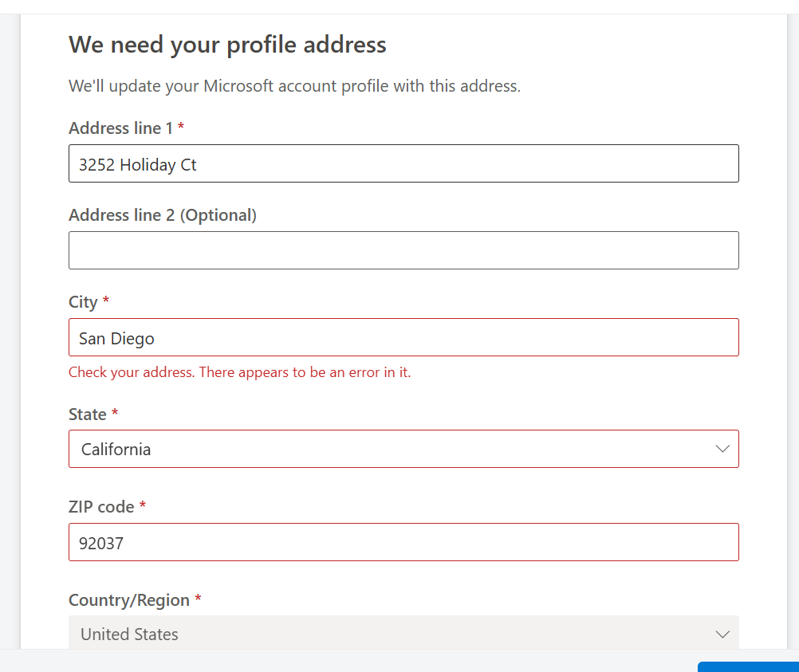Click the chevron arrow in Country/Region dropdown
Image resolution: width=799 pixels, height=672 pixels.
point(722,635)
